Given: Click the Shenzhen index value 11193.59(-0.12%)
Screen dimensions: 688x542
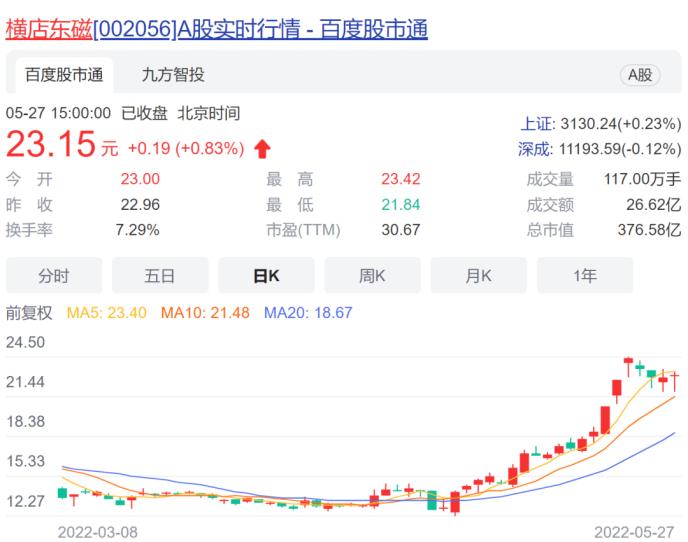Looking at the screenshot, I should tap(620, 149).
